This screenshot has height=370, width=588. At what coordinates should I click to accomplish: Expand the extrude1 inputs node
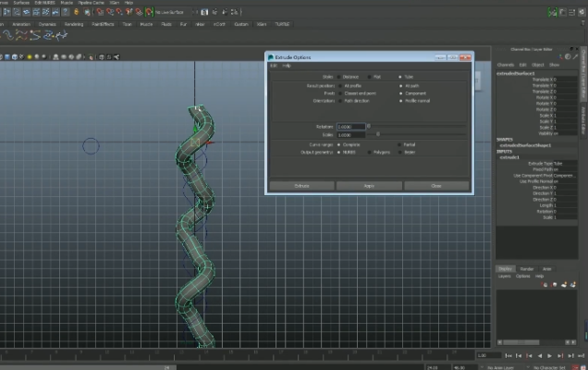coord(510,157)
